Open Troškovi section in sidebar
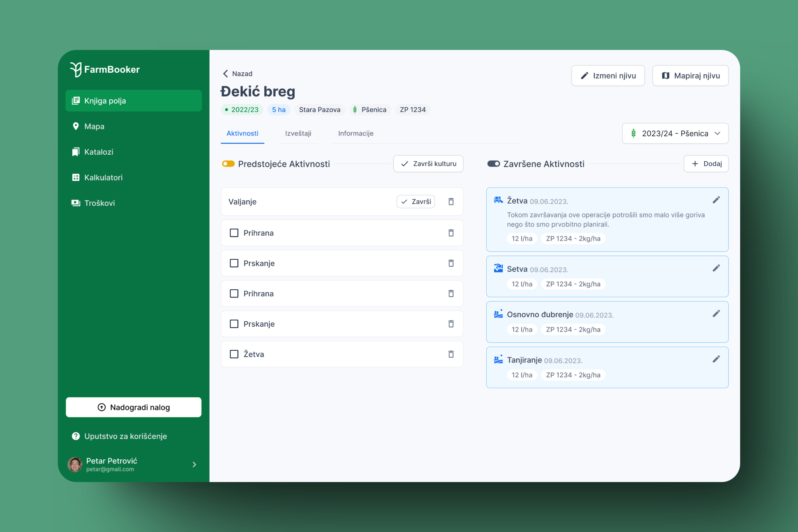Image resolution: width=798 pixels, height=532 pixels. tap(99, 203)
